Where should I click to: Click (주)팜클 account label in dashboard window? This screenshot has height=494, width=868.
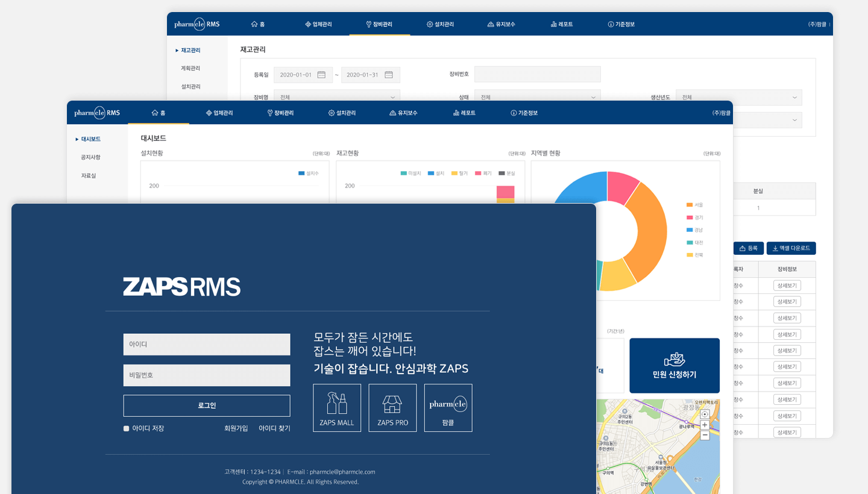pyautogui.click(x=721, y=113)
